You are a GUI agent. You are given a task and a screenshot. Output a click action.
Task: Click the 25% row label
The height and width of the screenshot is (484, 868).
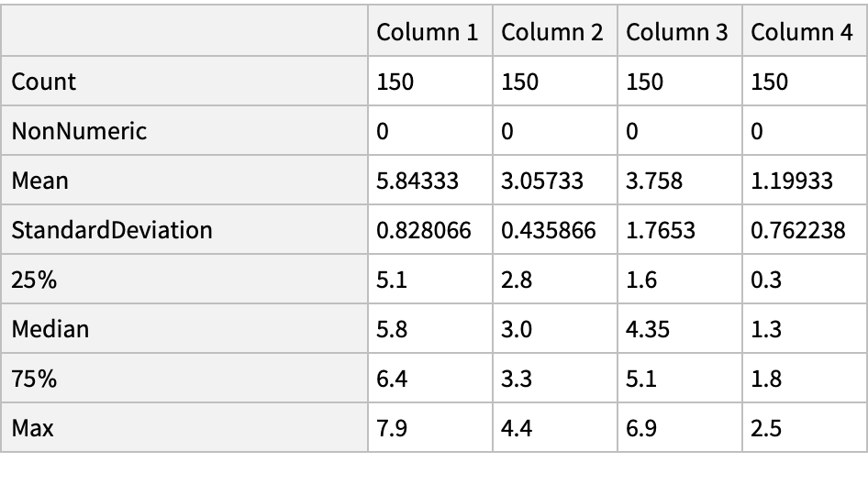[x=34, y=280]
